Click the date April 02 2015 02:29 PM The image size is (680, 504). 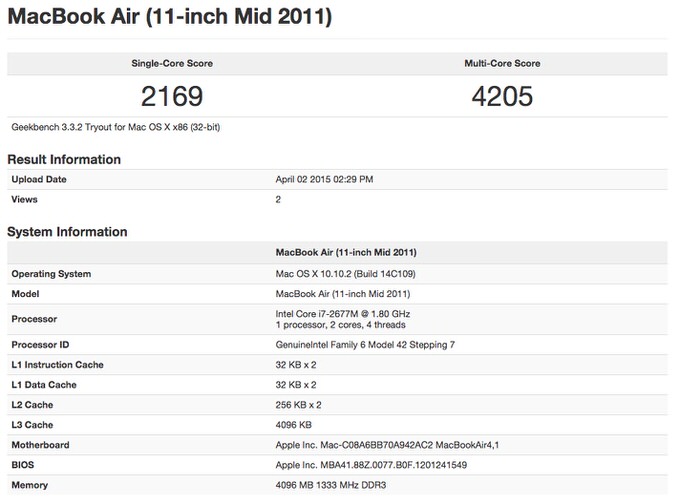(324, 180)
